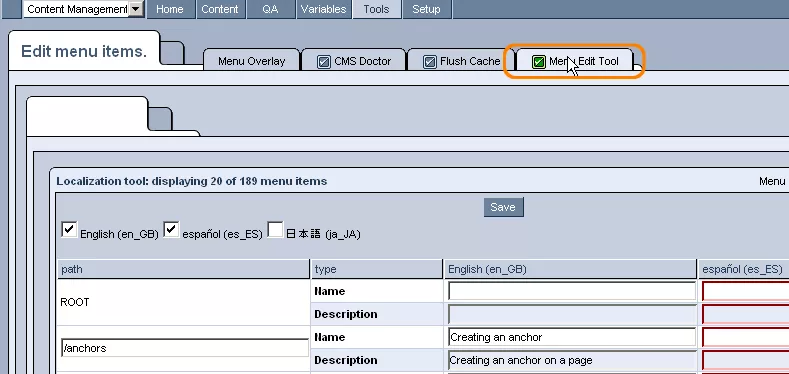Toggle the English (en_GB) checkbox

(69, 230)
